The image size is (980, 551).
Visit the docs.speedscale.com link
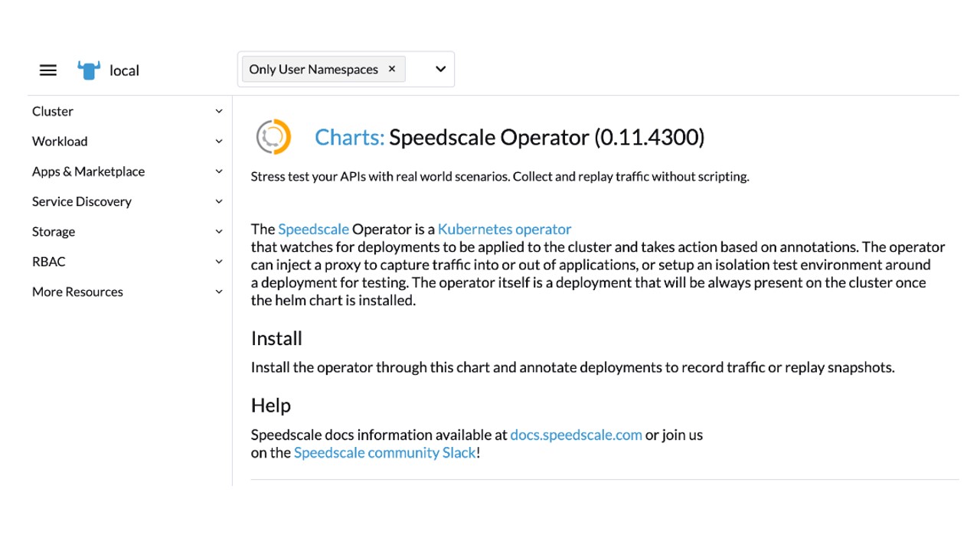click(x=576, y=435)
